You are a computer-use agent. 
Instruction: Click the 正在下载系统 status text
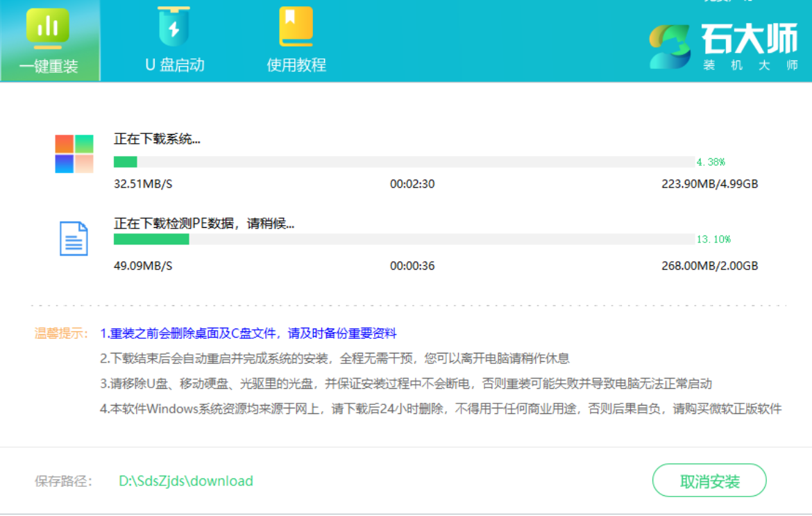point(157,139)
